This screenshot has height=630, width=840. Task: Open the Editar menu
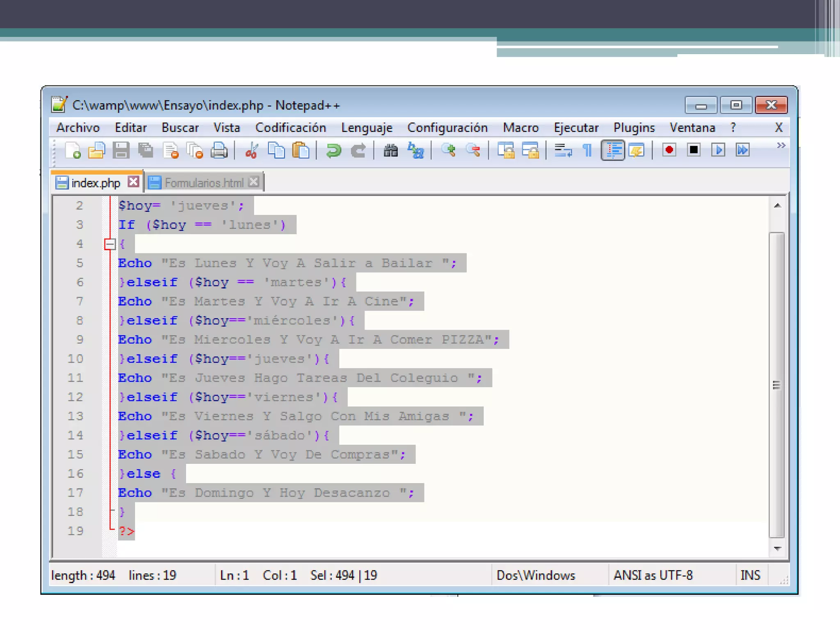point(131,128)
